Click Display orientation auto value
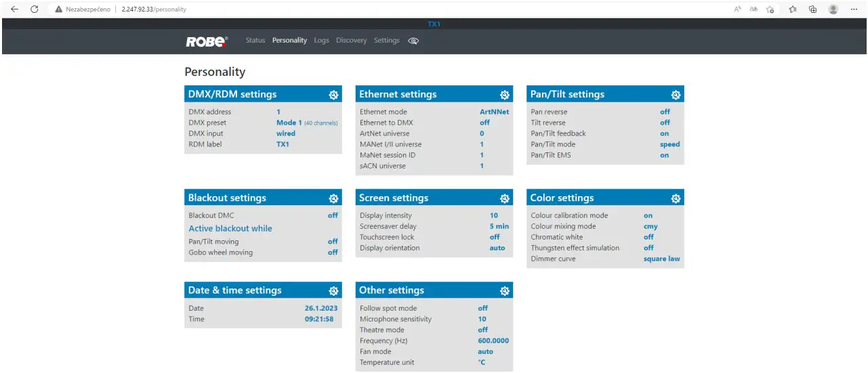Screen dimensions: 868x373 point(497,248)
